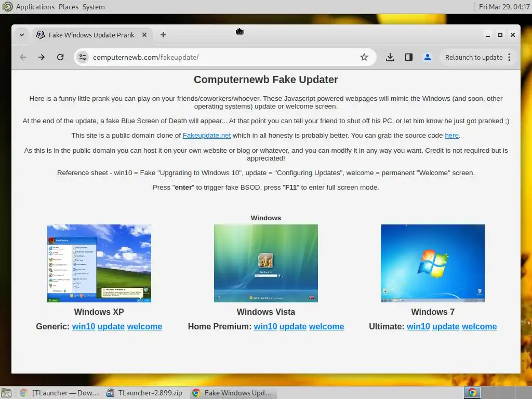Focus the address bar URL field
This screenshot has height=399, width=532.
pyautogui.click(x=224, y=57)
